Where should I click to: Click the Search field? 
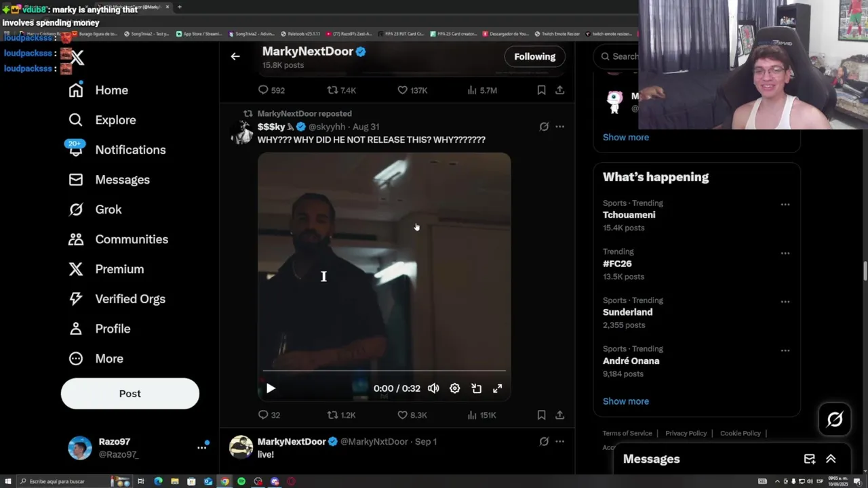pos(617,57)
